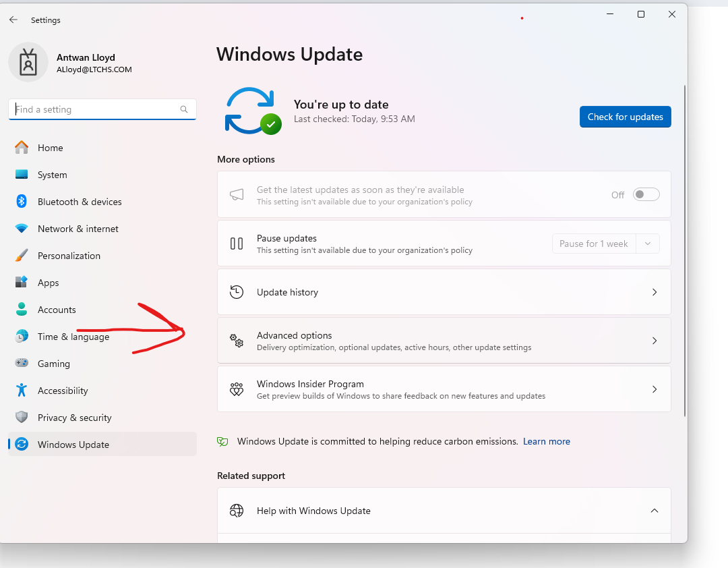Viewport: 728px width, 568px height.
Task: Click the Network wifi icon
Action: pos(22,228)
